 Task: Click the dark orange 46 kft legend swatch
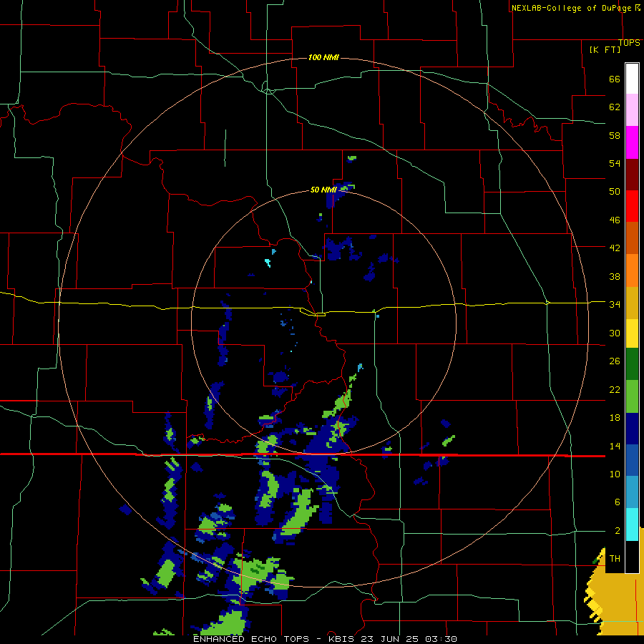(632, 238)
